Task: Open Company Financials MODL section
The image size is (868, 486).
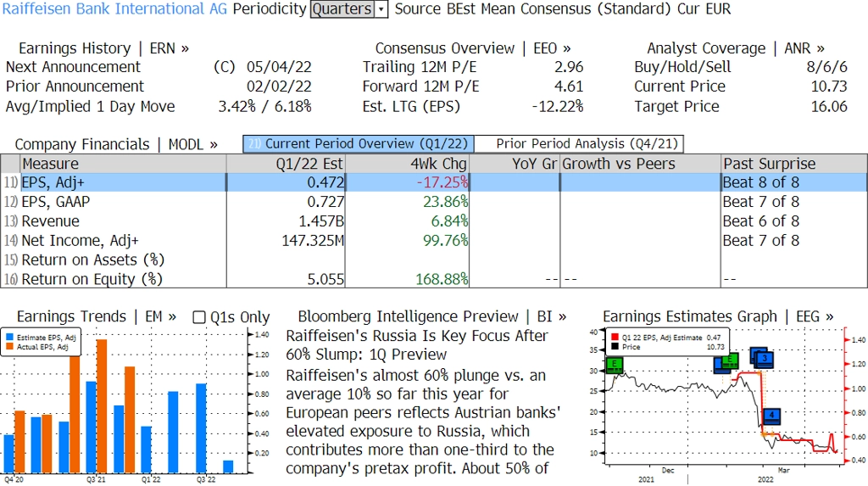Action: [116, 145]
